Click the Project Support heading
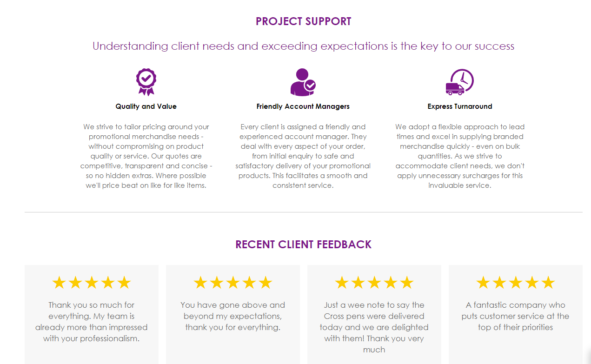Image resolution: width=591 pixels, height=364 pixels. [304, 21]
